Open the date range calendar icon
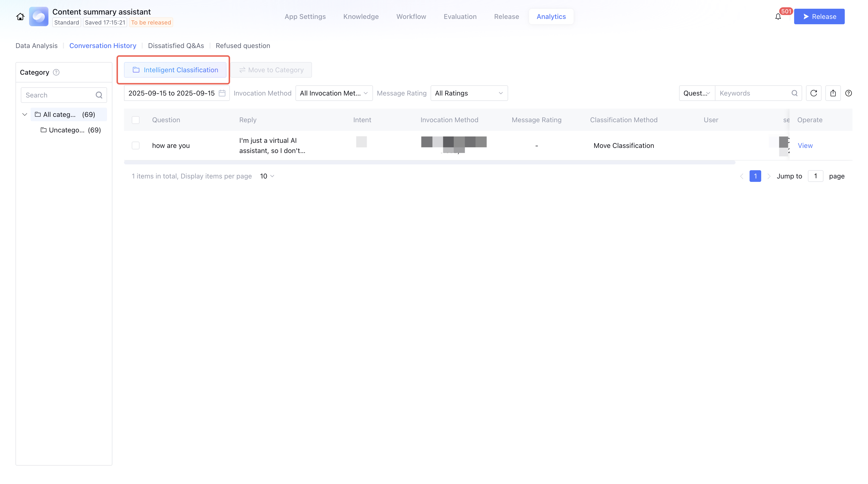This screenshot has height=484, width=868. [x=222, y=93]
